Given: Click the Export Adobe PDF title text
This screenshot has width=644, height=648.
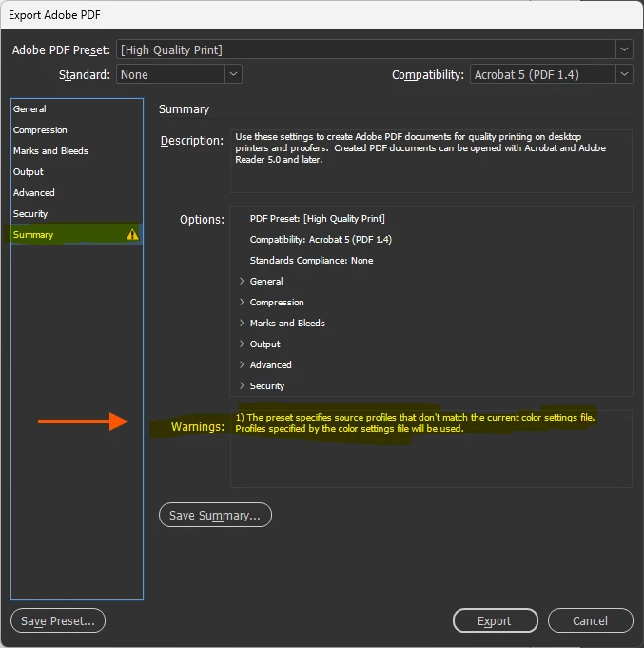Looking at the screenshot, I should (54, 15).
